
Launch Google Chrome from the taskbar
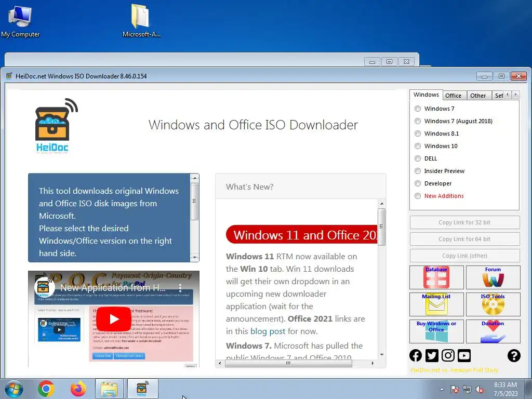coord(46,389)
